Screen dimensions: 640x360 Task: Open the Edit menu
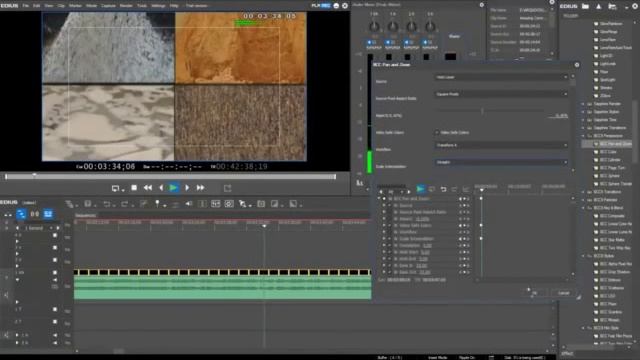point(36,6)
